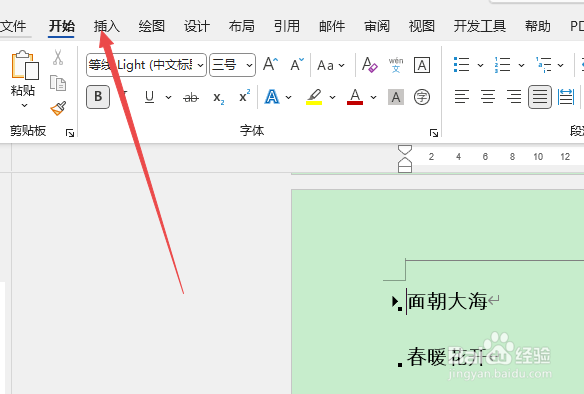The image size is (584, 394).
Task: Increase font size with A^ icon
Action: pyautogui.click(x=270, y=64)
